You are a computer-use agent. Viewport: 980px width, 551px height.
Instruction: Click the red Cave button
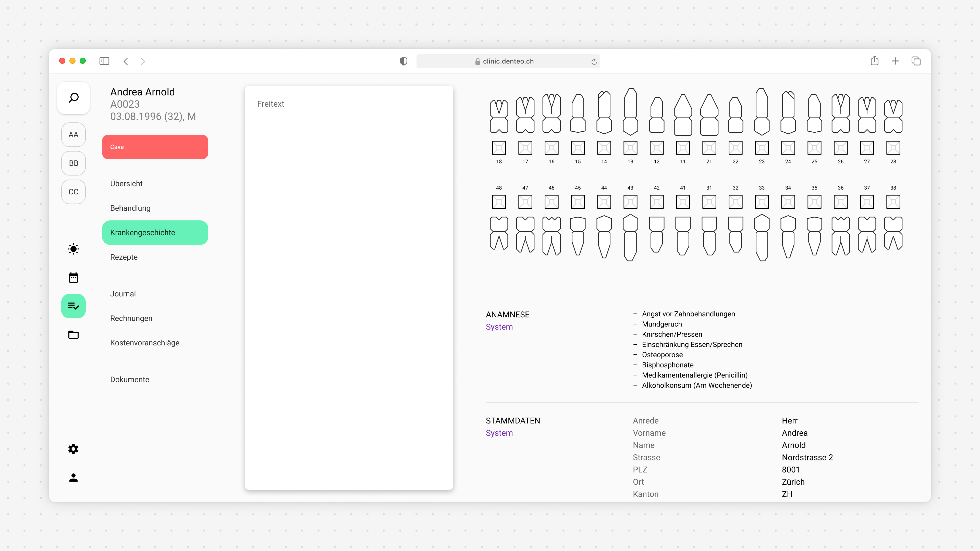tap(155, 147)
